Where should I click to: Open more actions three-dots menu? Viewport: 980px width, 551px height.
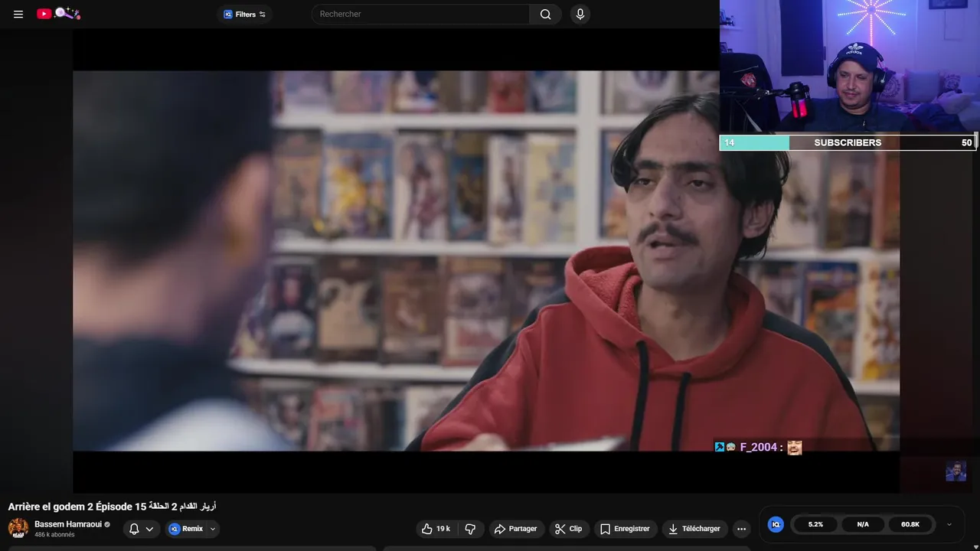click(x=741, y=529)
